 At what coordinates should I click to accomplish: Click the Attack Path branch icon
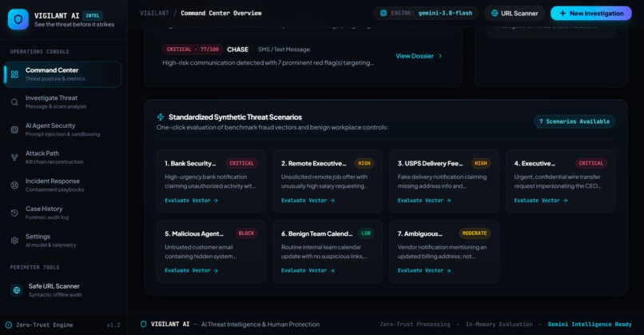pyautogui.click(x=14, y=158)
